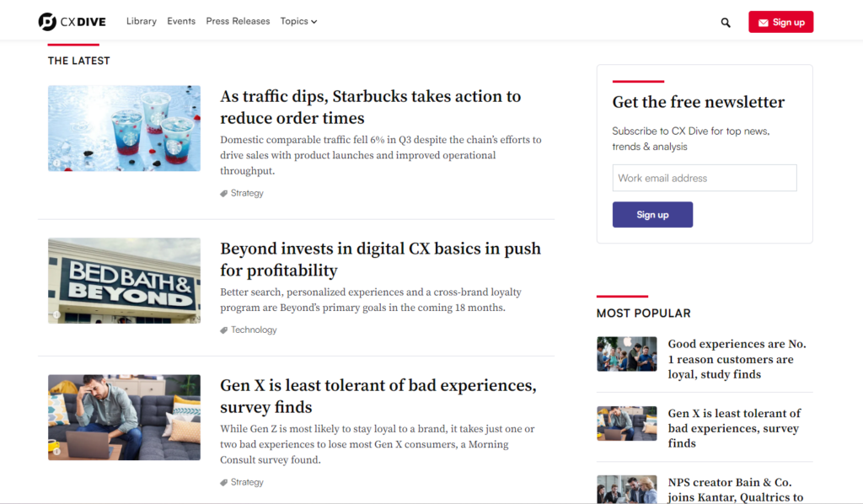Screen dimensions: 863x504
Task: Open Most Popular 'Good experiences are No. 1' link
Action: point(737,359)
